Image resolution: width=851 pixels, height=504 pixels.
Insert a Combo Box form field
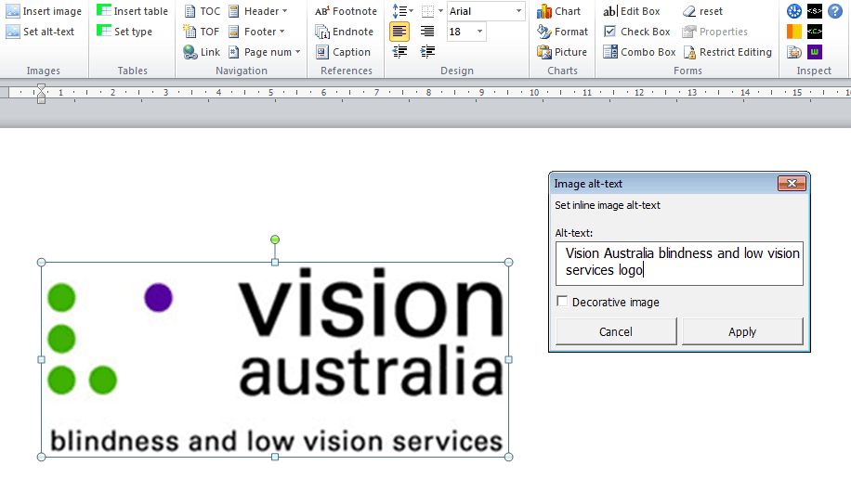pos(639,52)
